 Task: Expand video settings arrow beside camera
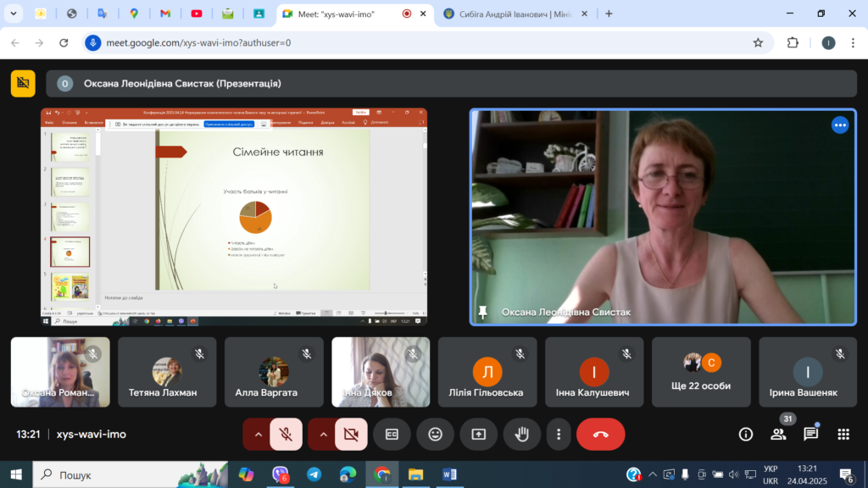pos(323,435)
